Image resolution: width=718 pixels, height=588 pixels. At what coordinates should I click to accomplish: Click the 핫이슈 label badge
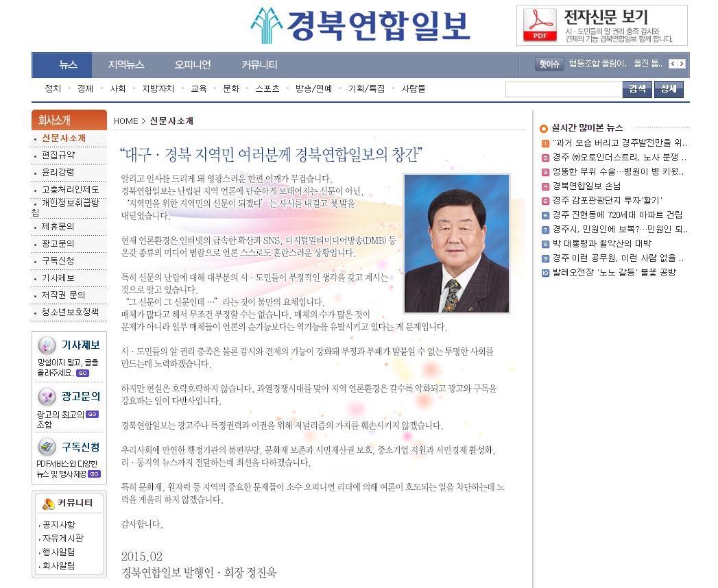pyautogui.click(x=549, y=64)
